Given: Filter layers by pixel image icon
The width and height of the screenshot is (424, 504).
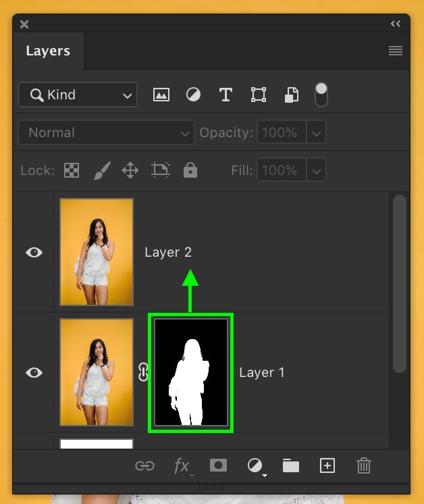Looking at the screenshot, I should click(161, 95).
